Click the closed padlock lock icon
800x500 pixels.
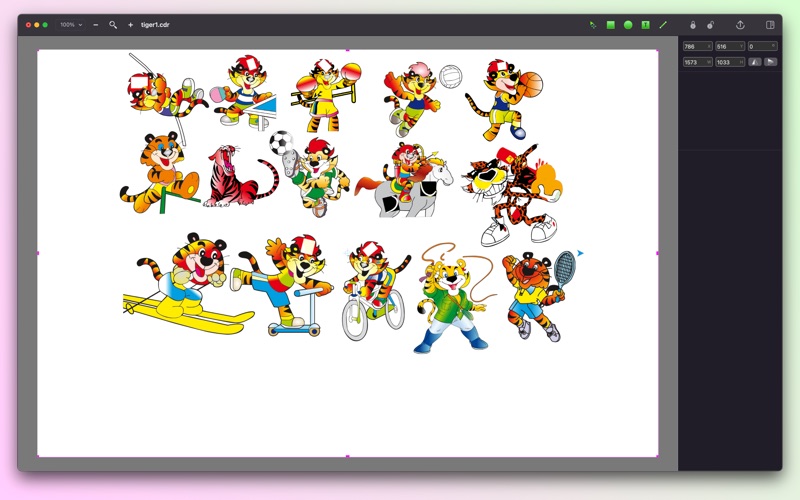click(x=693, y=24)
